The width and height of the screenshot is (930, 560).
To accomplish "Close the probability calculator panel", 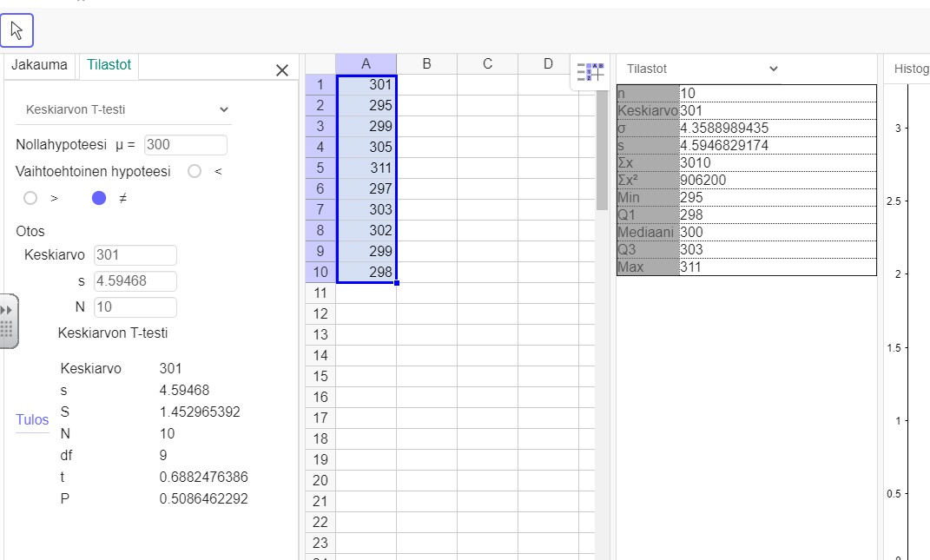I will pyautogui.click(x=281, y=70).
